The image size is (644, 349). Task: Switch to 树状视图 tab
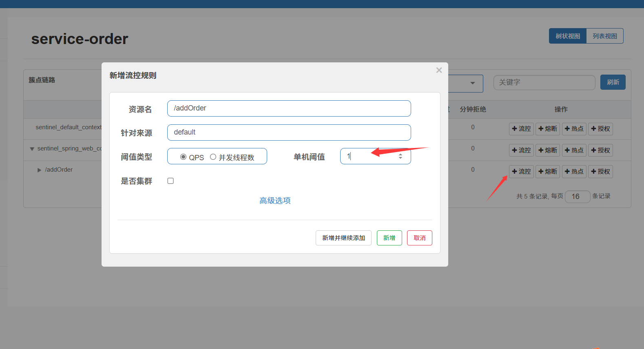(567, 36)
